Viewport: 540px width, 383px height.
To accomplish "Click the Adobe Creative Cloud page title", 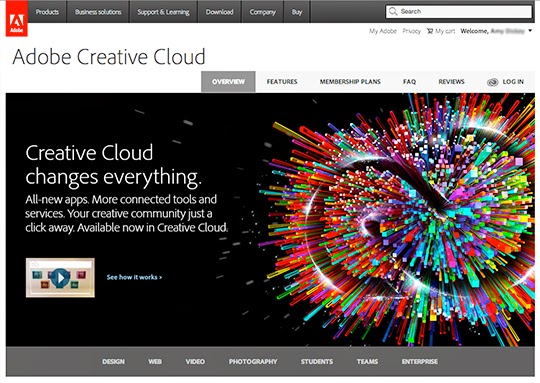I will coord(109,56).
